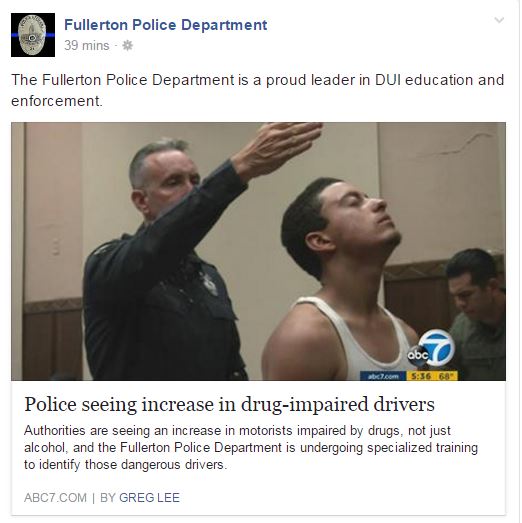Click the BY label before author name
Image resolution: width=522 pixels, height=523 pixels.
click(x=107, y=498)
